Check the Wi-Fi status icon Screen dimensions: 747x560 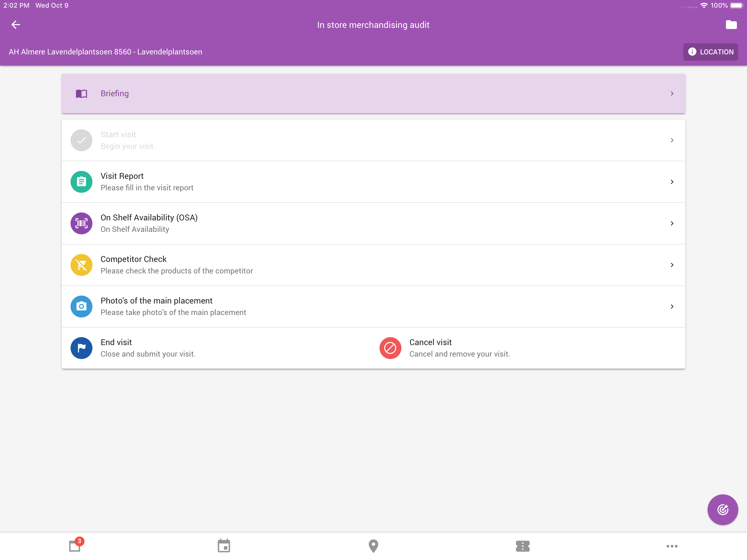[x=704, y=5]
